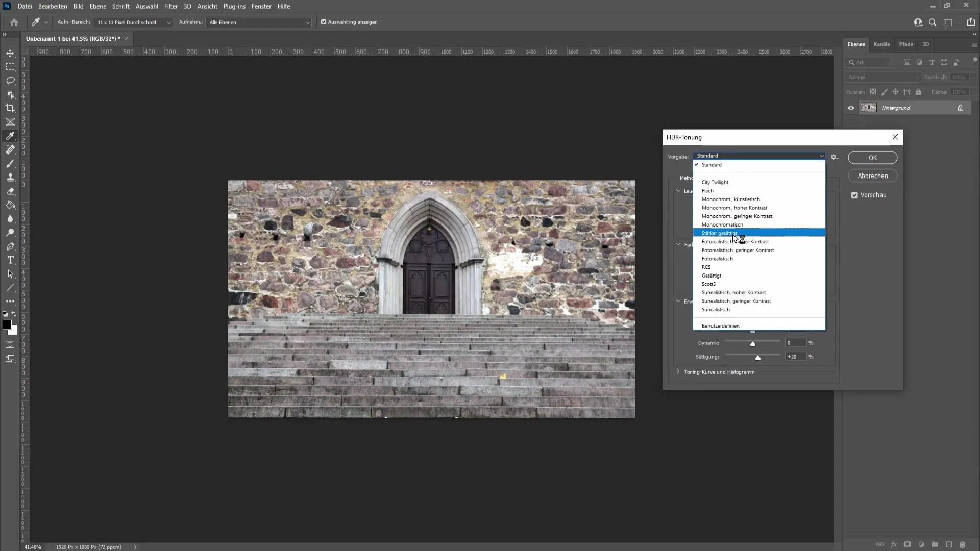Screen dimensions: 980x551
Task: Select the Move tool
Action: pos(10,53)
